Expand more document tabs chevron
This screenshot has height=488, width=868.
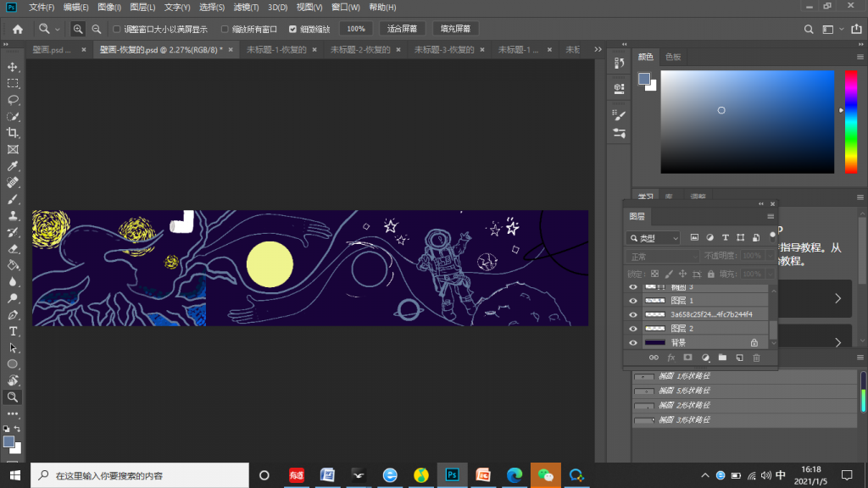click(x=598, y=49)
